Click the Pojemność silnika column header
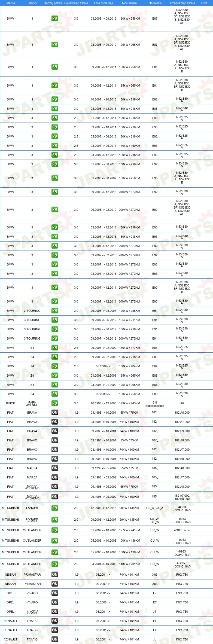213x644 pixels. 76,3
